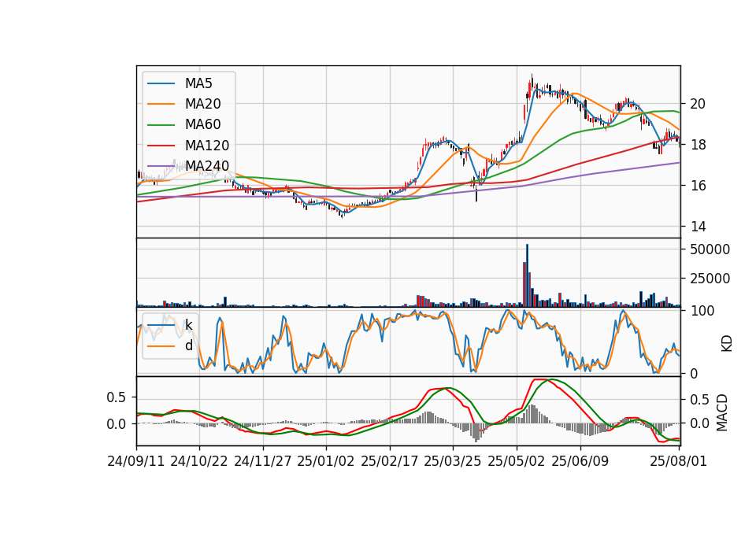Screen dimensions: 756x543
Task: Click the price axis value 18
Action: (x=698, y=145)
